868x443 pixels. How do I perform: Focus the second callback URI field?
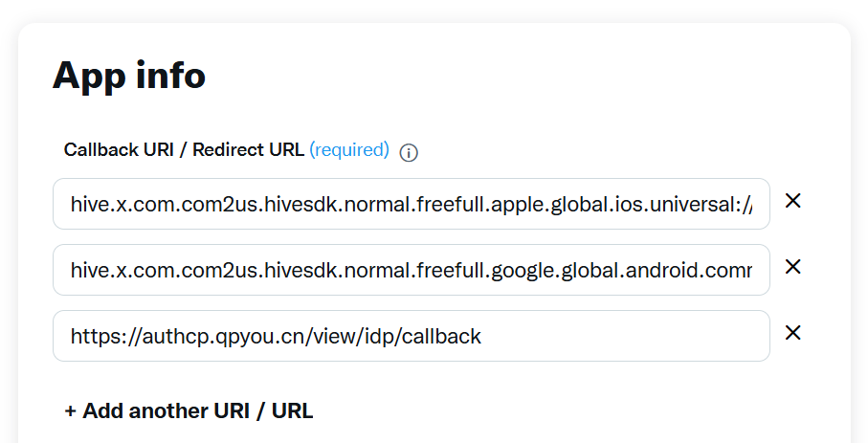click(412, 270)
